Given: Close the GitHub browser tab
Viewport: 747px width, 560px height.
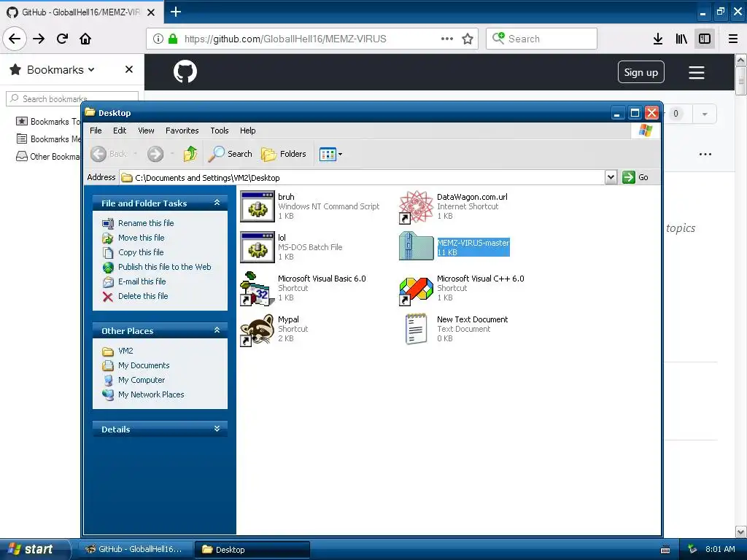Looking at the screenshot, I should (151, 12).
